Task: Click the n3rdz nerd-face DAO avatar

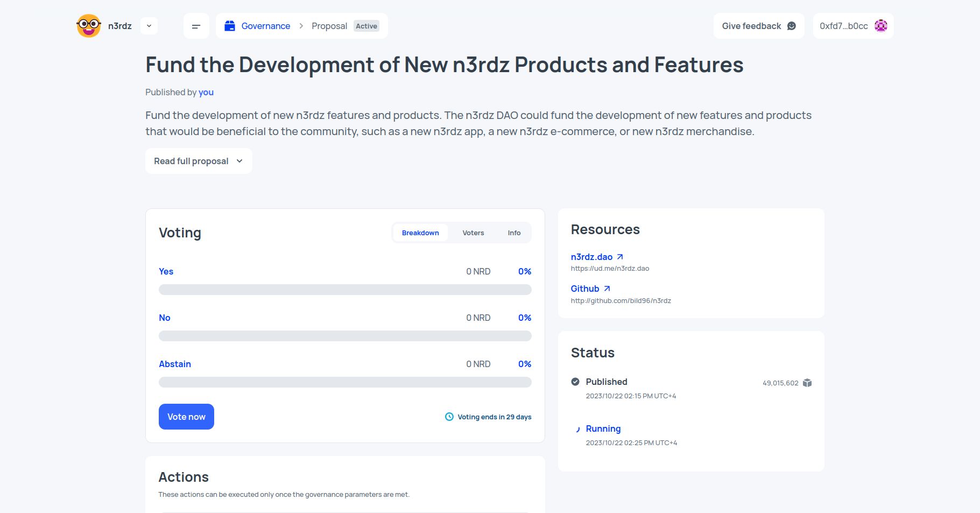Action: pyautogui.click(x=89, y=26)
